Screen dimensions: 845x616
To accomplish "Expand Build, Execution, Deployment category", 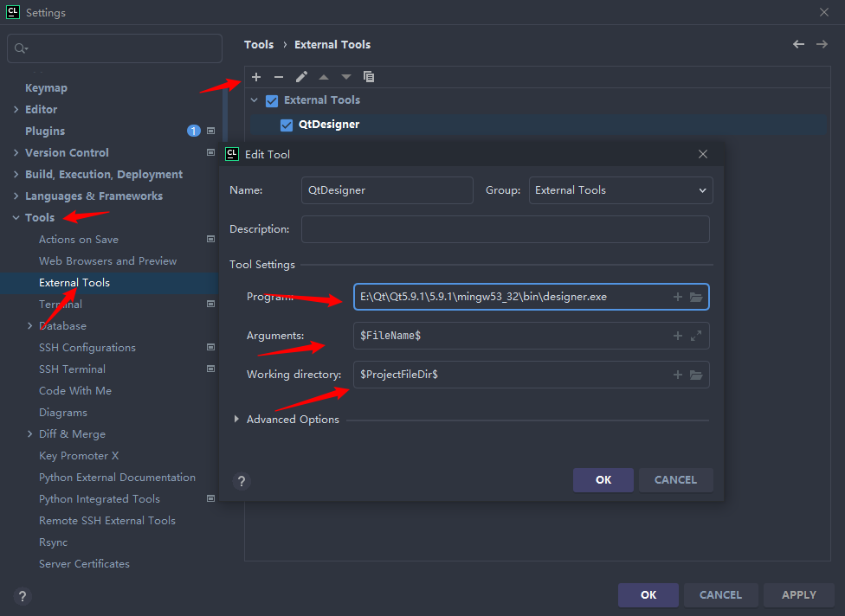I will 16,175.
